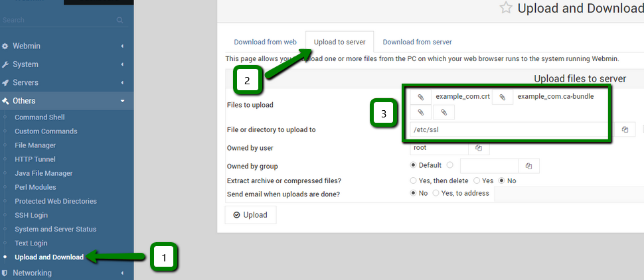This screenshot has width=644, height=280.
Task: Open directory chooser beside /etc/ssl field
Action: pyautogui.click(x=625, y=129)
